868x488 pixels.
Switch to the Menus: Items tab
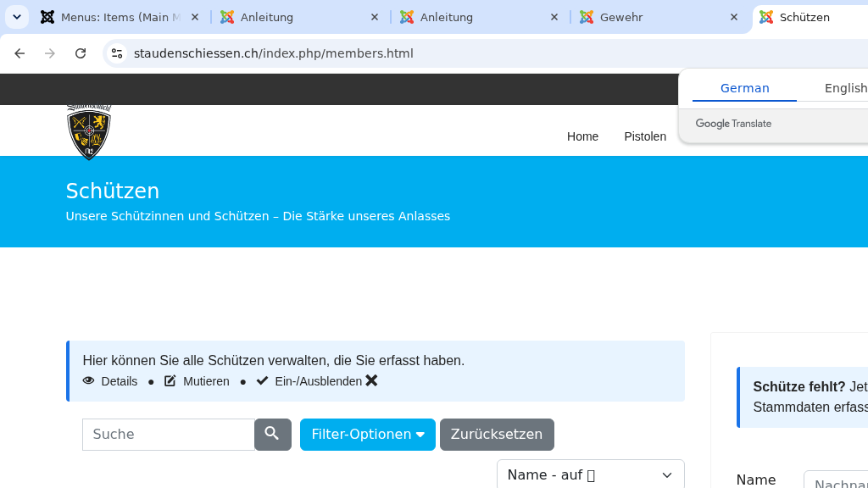point(119,17)
